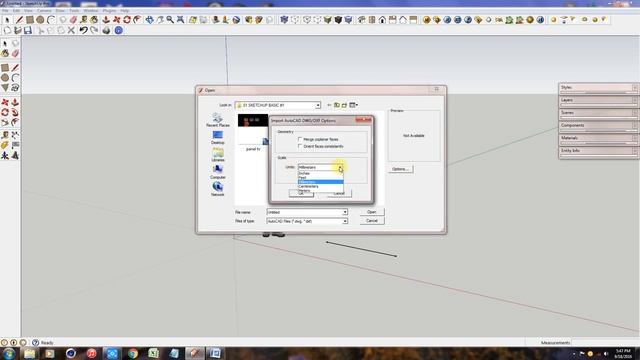Switch to Right view icon
The image size is (640, 360).
(x=392, y=20)
